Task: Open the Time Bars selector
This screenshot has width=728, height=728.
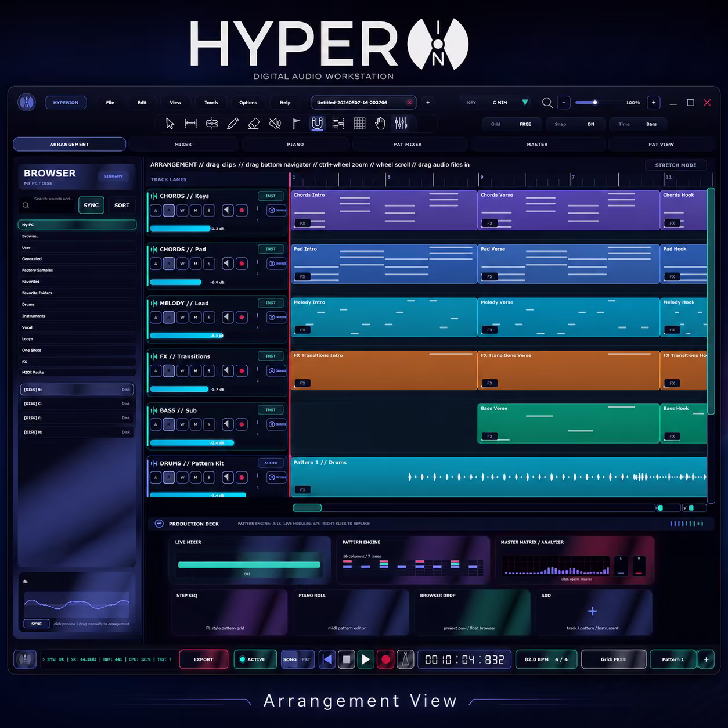Action: click(638, 124)
